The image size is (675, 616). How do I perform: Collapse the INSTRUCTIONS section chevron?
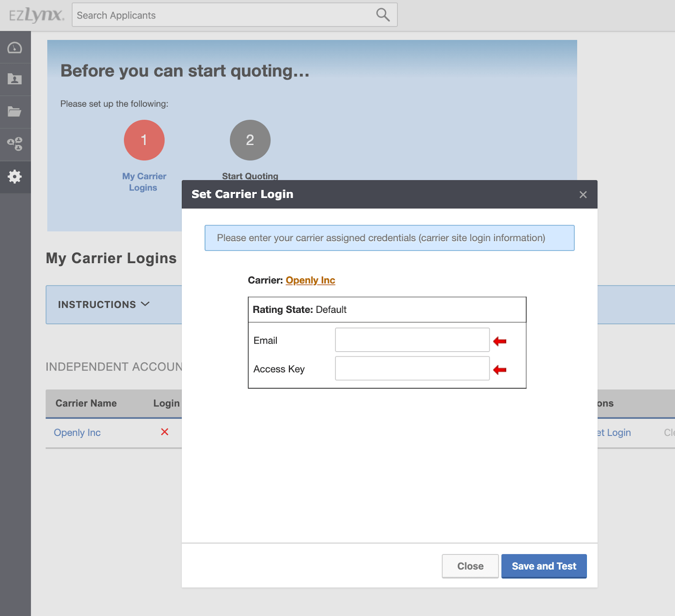146,304
